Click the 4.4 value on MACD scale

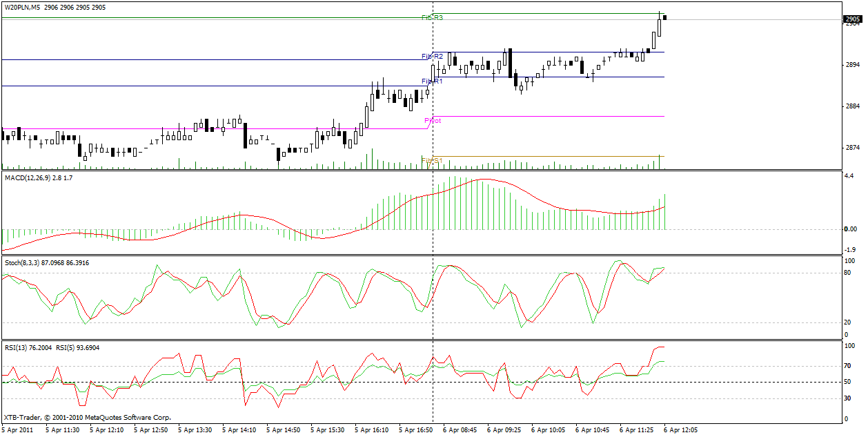[x=849, y=176]
